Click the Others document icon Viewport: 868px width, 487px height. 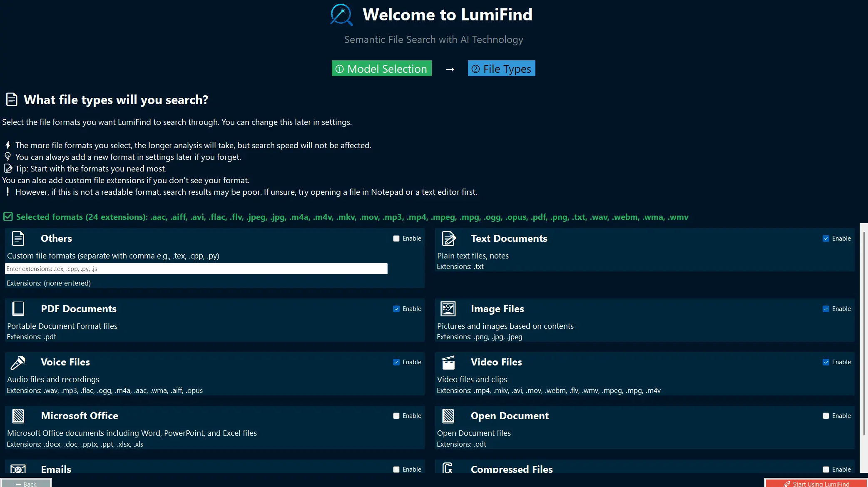pos(18,239)
